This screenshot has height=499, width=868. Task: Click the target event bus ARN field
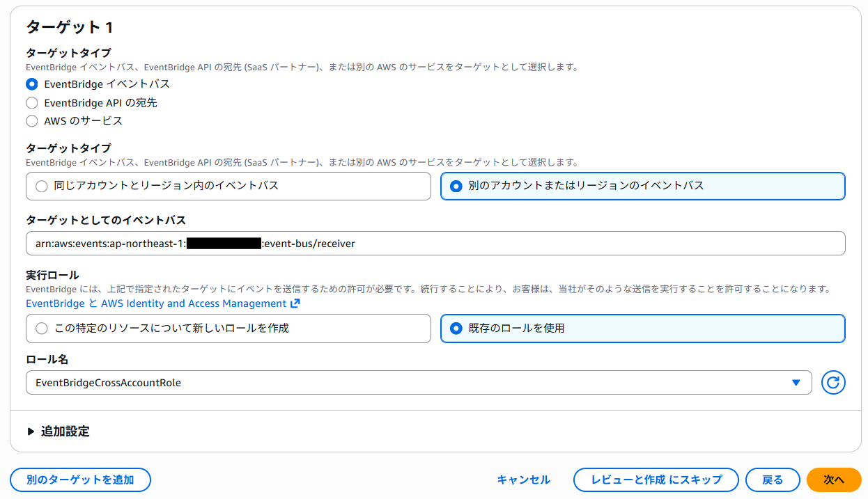pyautogui.click(x=435, y=244)
